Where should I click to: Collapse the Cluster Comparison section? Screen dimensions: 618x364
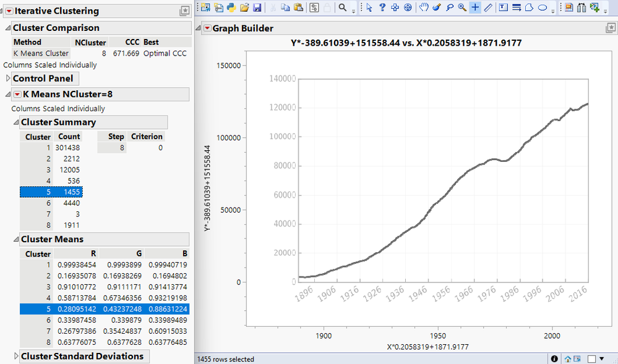click(8, 28)
